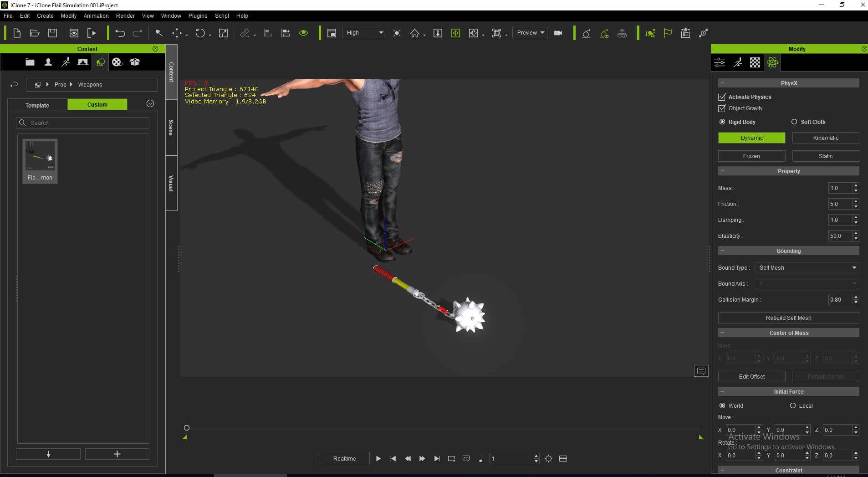868x477 pixels.
Task: Select Local initial force option
Action: 793,405
